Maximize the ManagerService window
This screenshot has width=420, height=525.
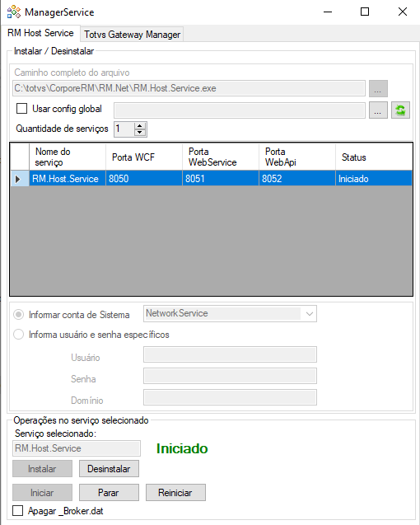coord(365,12)
